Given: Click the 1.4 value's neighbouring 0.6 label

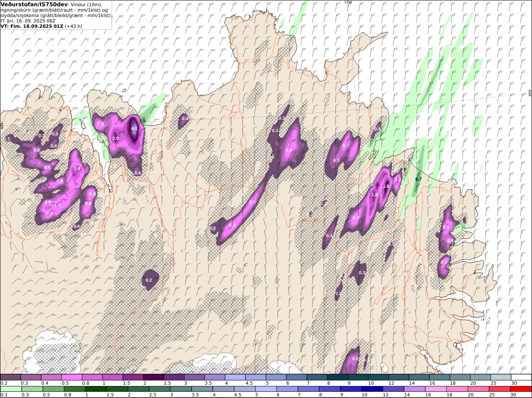Looking at the screenshot, I should click(47, 168).
